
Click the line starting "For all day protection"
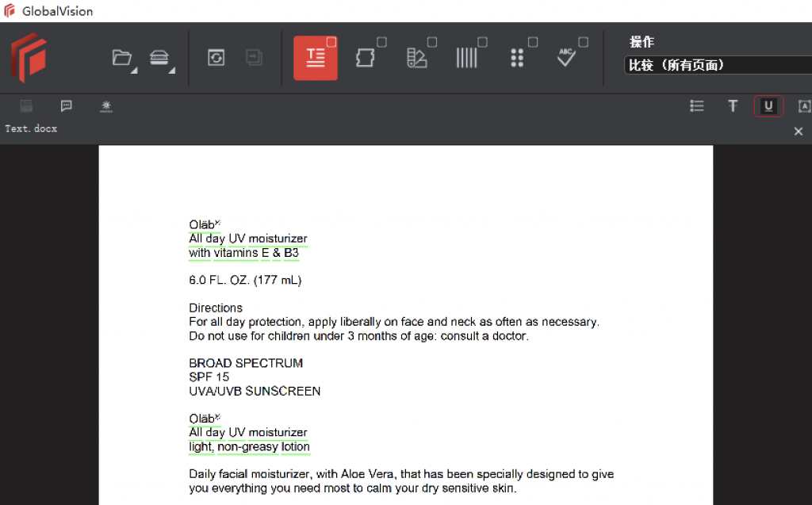[394, 322]
